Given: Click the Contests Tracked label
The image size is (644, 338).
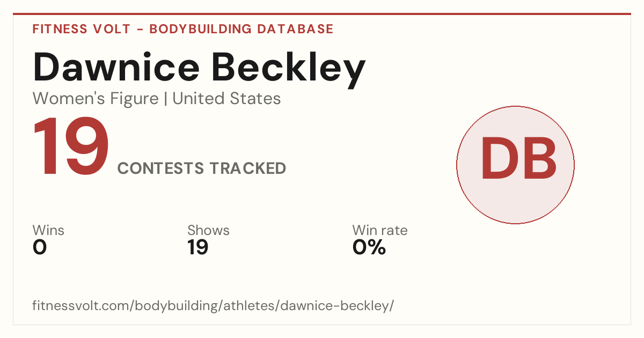Looking at the screenshot, I should (x=202, y=168).
